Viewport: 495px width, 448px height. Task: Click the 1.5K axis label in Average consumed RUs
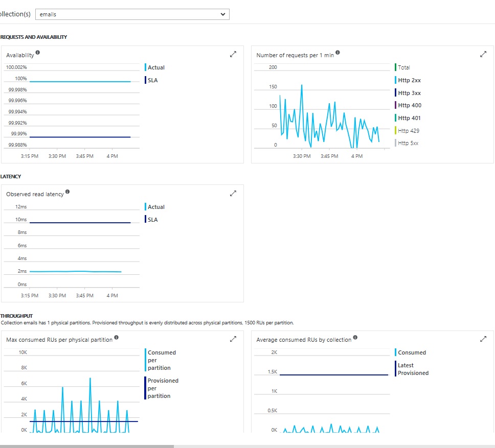click(x=272, y=372)
